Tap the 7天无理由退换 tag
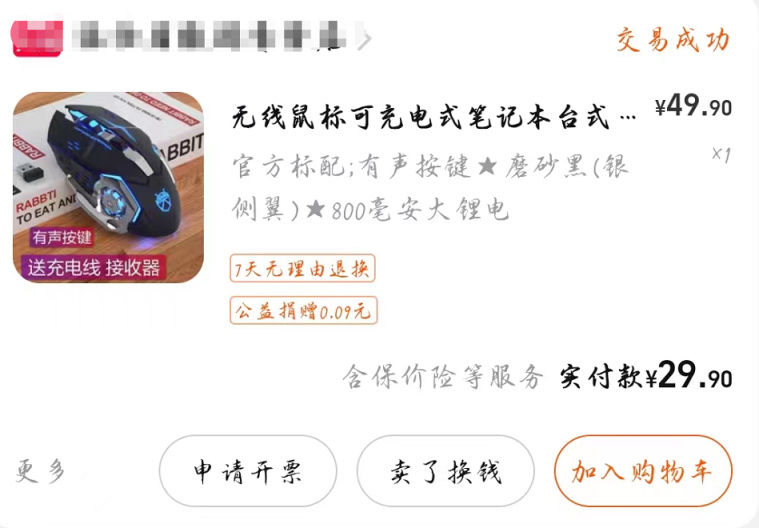Image resolution: width=759 pixels, height=528 pixels. 303,268
